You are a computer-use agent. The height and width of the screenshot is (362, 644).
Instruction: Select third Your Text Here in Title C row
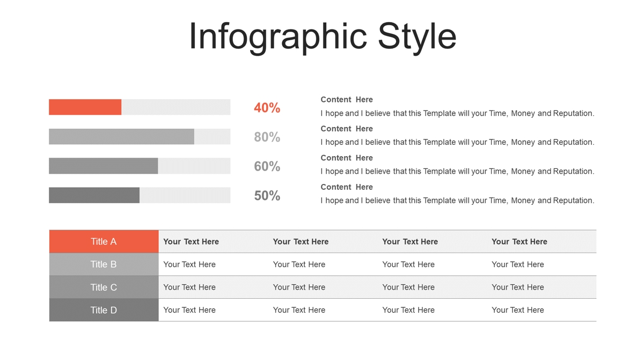408,287
